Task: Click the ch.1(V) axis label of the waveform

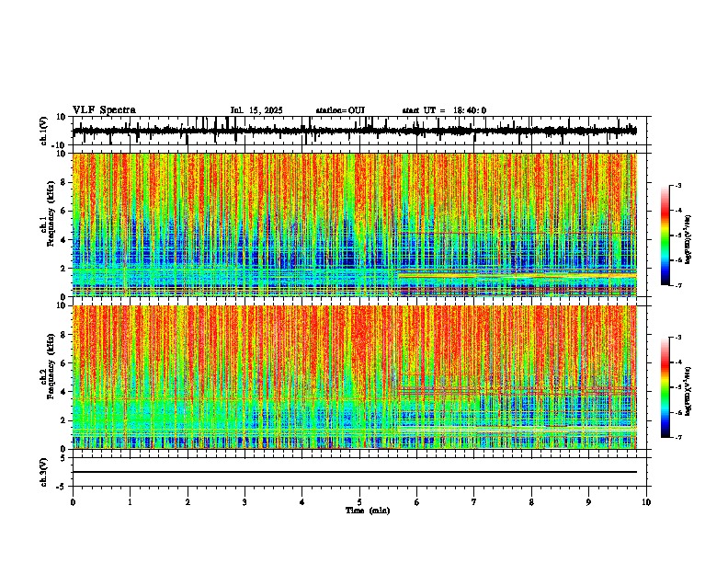Action: (x=44, y=131)
